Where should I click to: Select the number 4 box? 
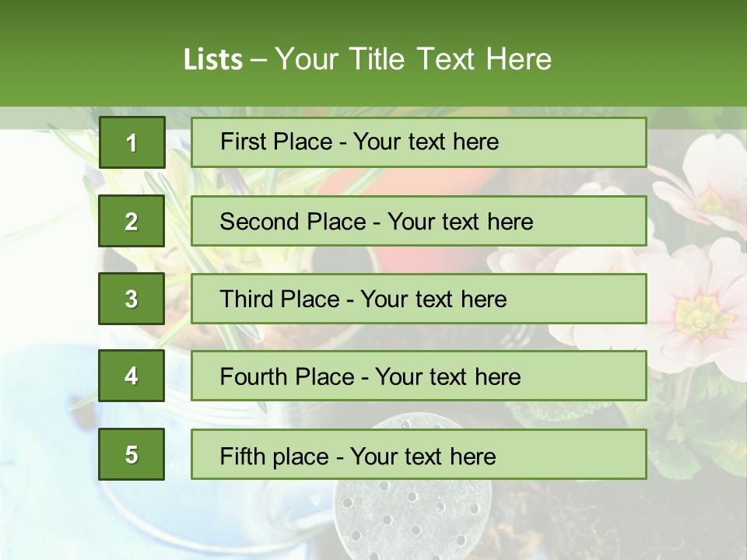pos(132,376)
